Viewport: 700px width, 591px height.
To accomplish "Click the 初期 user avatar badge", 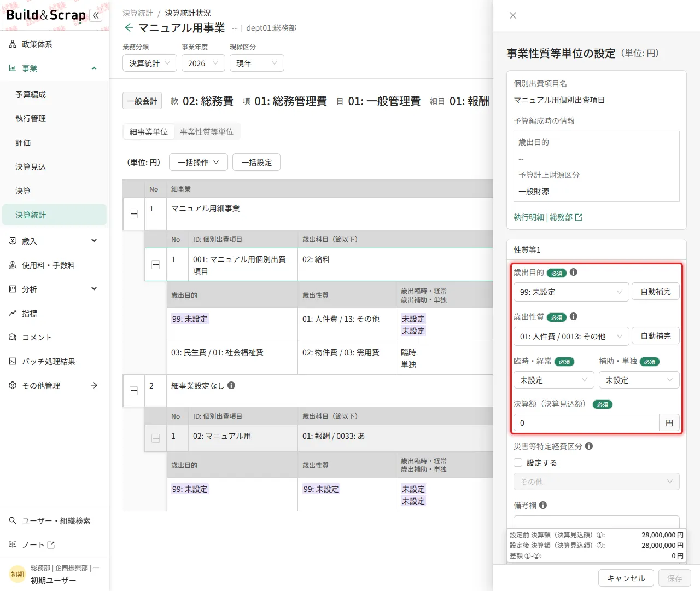I will point(17,574).
